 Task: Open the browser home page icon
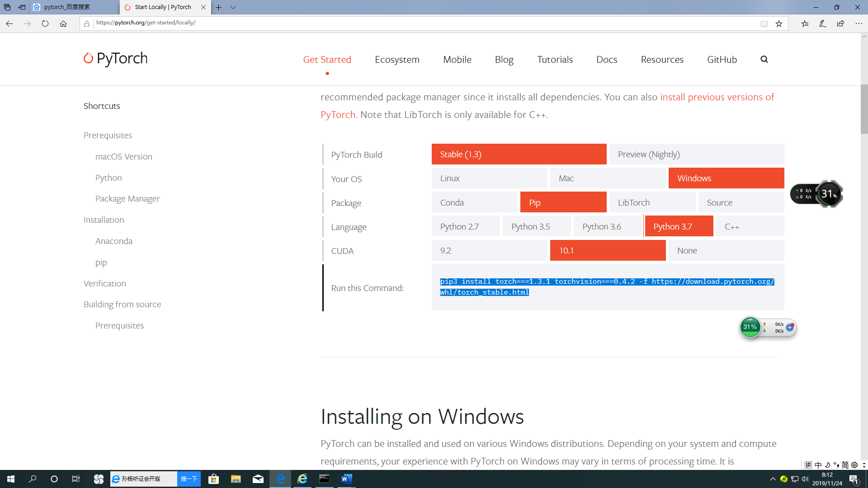click(x=63, y=23)
